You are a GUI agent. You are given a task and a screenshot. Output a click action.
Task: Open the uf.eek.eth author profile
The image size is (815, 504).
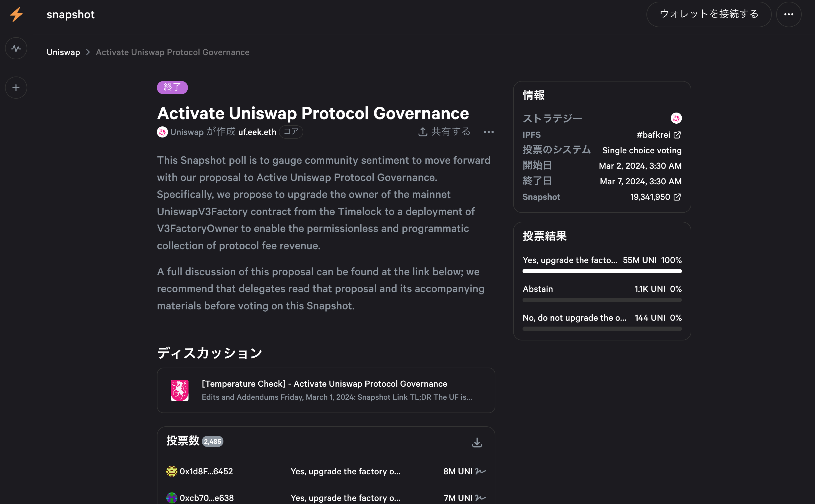(257, 132)
